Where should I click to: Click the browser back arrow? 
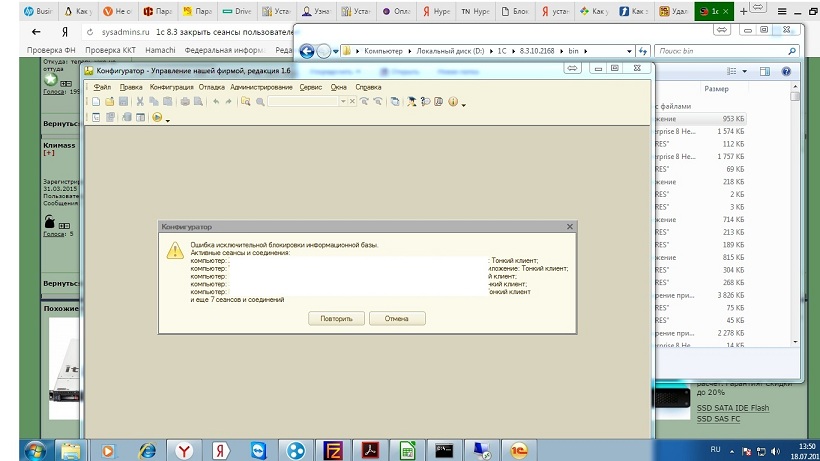pyautogui.click(x=36, y=32)
